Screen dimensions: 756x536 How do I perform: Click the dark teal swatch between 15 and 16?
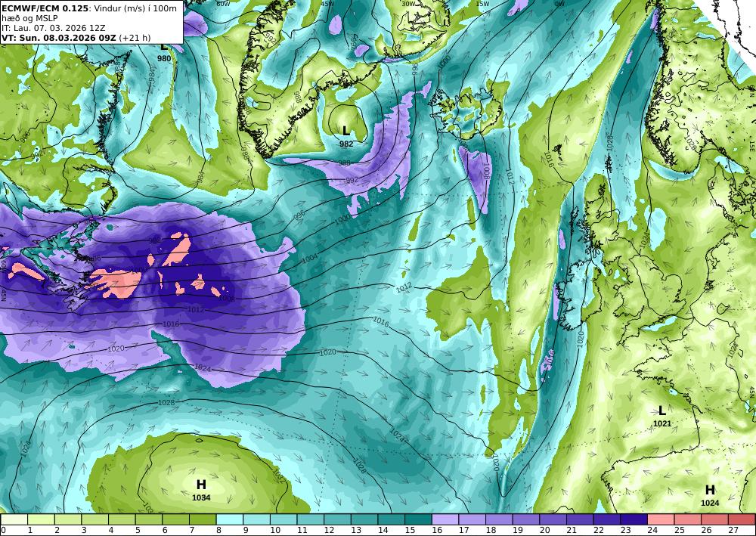(419, 519)
